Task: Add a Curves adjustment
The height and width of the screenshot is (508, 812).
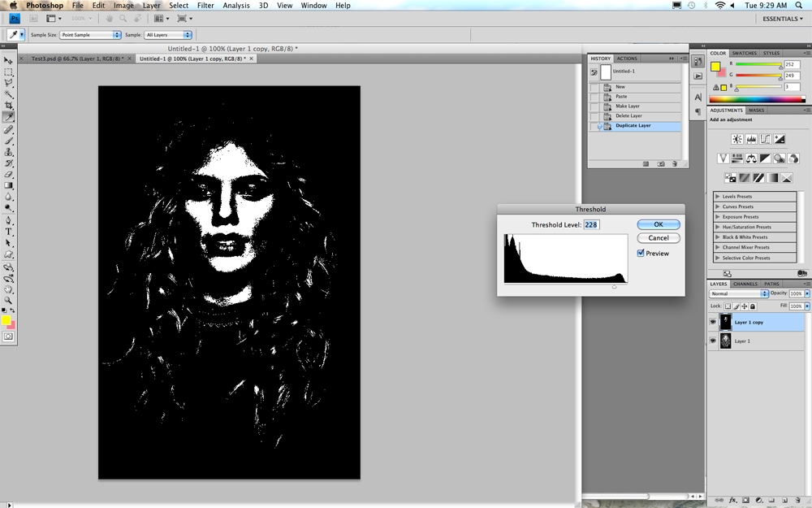Action: [x=765, y=139]
